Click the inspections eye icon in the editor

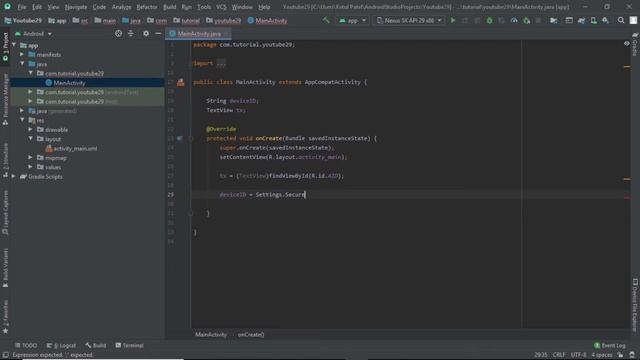click(626, 43)
